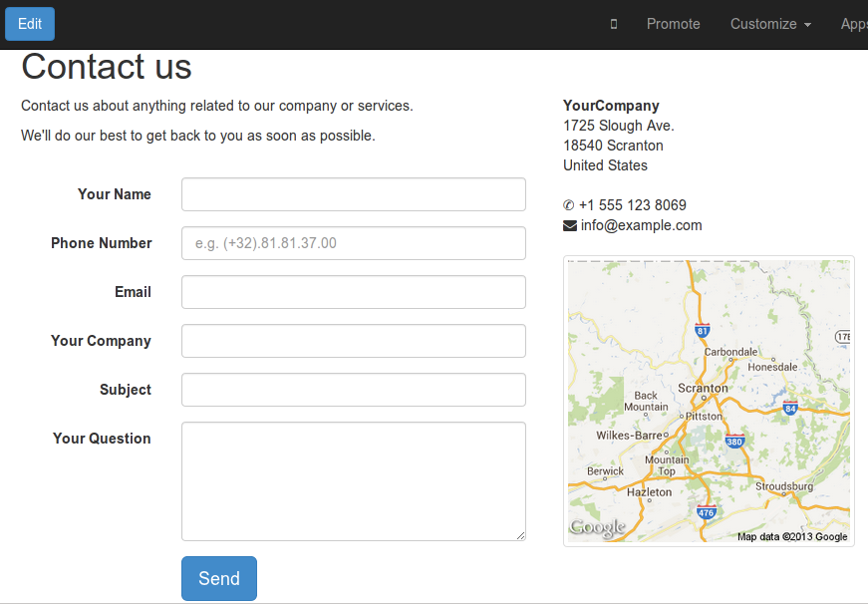Viewport: 868px width, 604px height.
Task: Click the Interstate 84 shield on the map
Action: (x=790, y=407)
